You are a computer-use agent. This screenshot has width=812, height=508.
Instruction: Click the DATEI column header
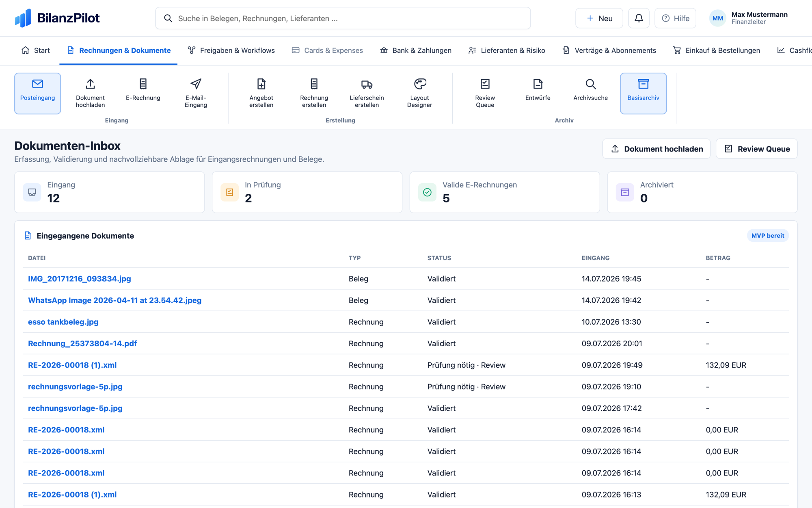(37, 258)
